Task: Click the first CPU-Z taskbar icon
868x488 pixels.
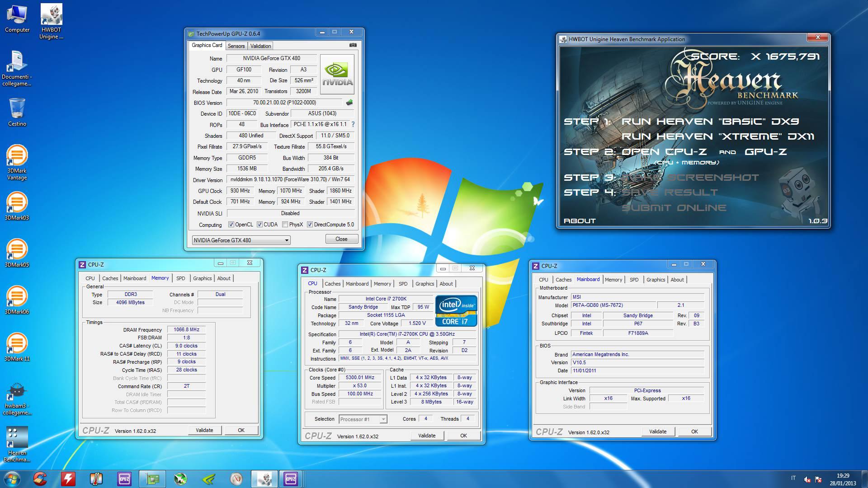Action: click(x=124, y=479)
